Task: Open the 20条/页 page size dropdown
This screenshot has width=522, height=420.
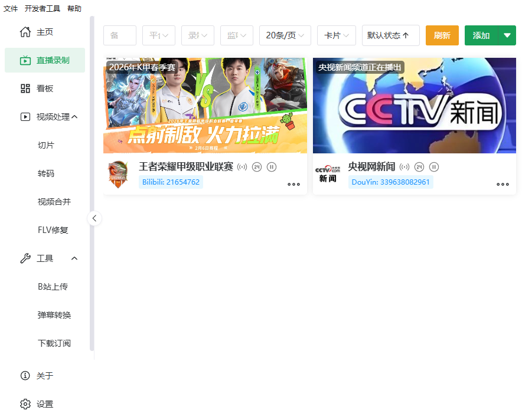Action: 285,35
